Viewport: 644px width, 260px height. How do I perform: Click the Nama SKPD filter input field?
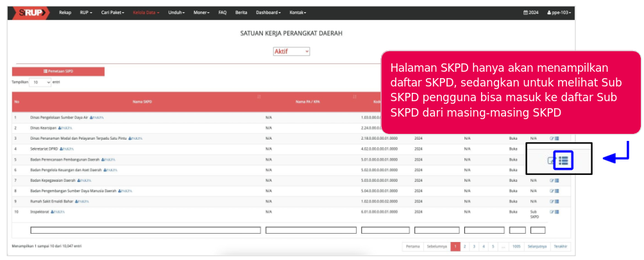pos(146,230)
